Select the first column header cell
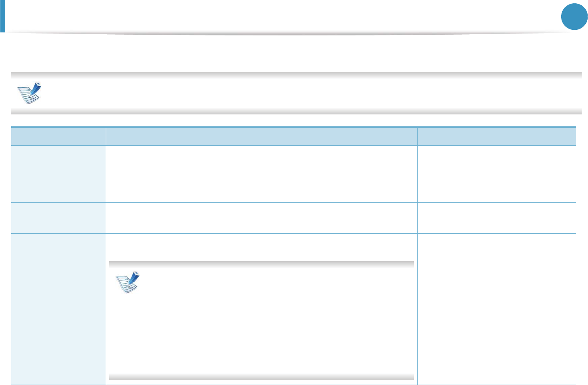The image size is (588, 385). click(59, 136)
